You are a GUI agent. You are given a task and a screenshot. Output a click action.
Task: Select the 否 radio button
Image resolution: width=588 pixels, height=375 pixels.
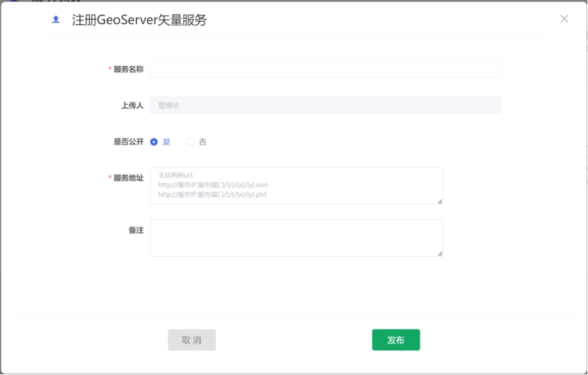[x=190, y=142]
